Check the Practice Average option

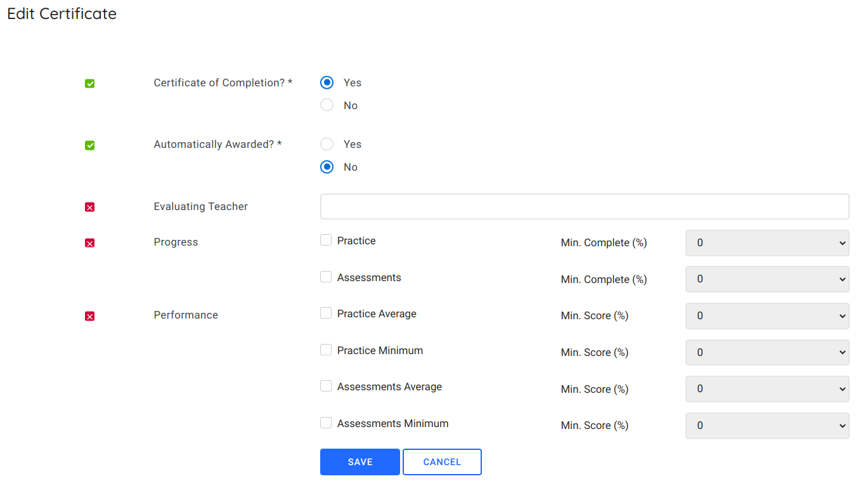pos(325,312)
